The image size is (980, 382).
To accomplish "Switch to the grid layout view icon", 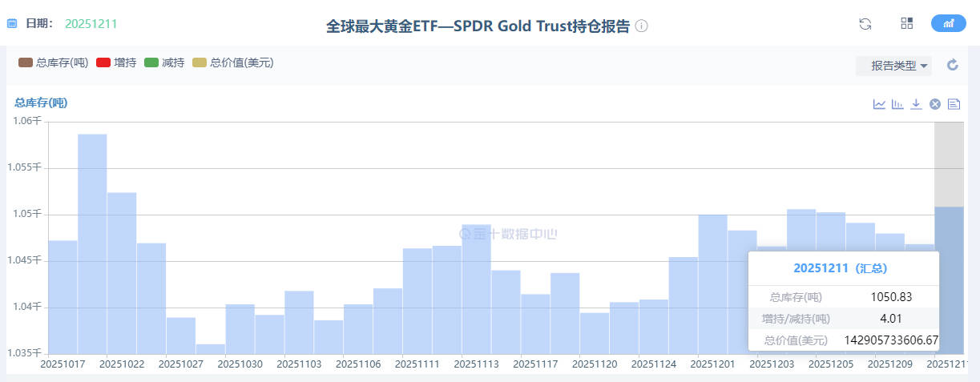I will coord(907,23).
